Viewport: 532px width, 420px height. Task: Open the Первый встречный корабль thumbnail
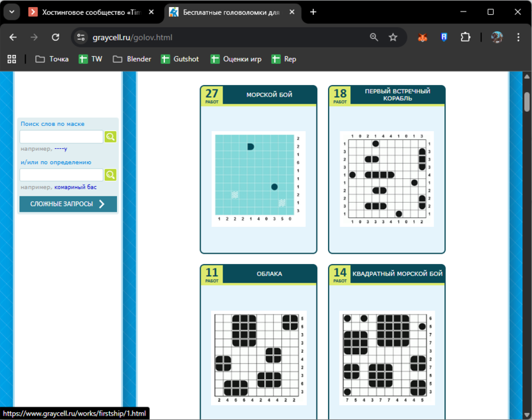387,179
